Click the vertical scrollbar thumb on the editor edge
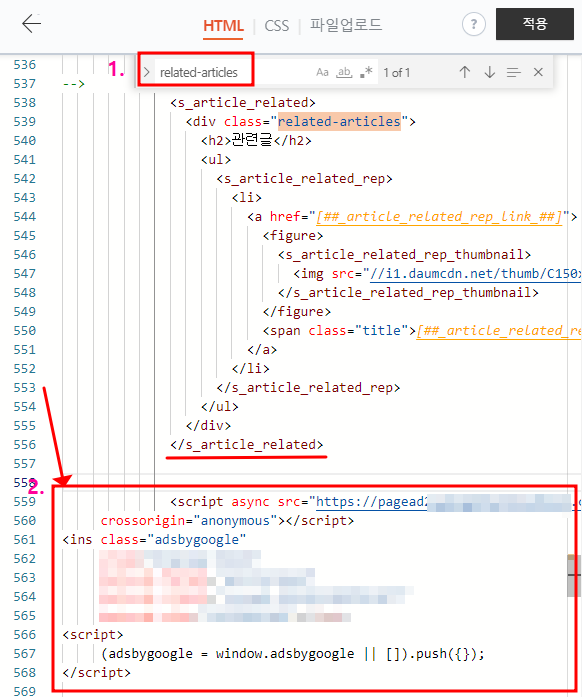The width and height of the screenshot is (582, 697). [574, 576]
